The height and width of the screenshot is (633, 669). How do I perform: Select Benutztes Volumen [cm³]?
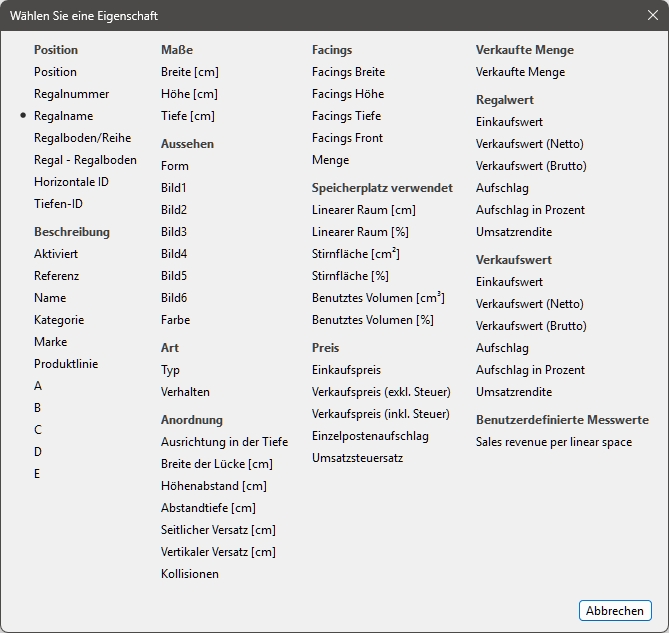(378, 298)
